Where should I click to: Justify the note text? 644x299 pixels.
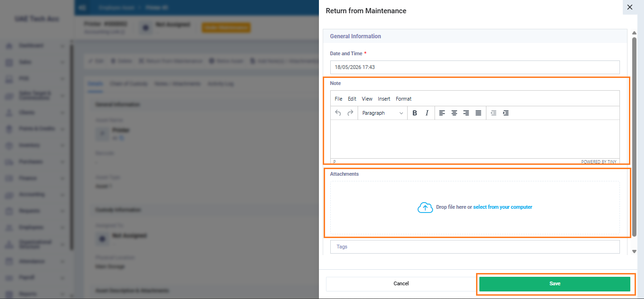coord(478,113)
